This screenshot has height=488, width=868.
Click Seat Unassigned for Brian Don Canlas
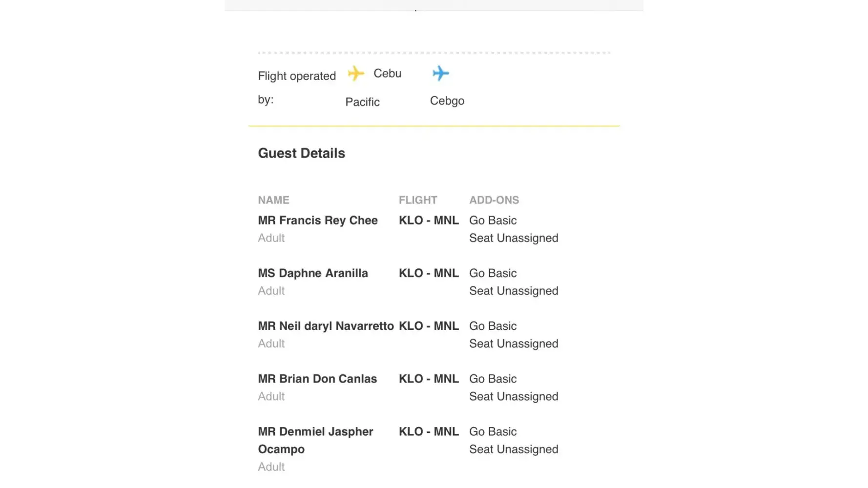pos(513,396)
